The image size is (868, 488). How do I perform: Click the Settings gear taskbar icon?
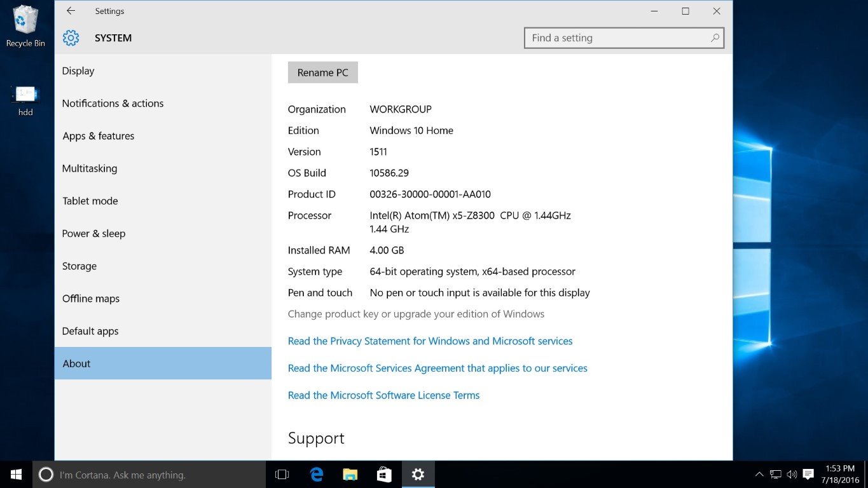418,474
